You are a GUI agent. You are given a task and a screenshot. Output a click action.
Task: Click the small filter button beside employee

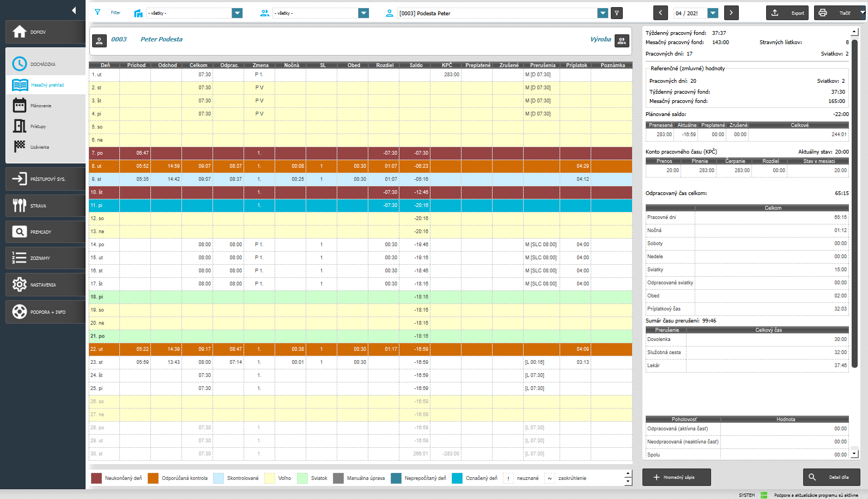[x=617, y=13]
